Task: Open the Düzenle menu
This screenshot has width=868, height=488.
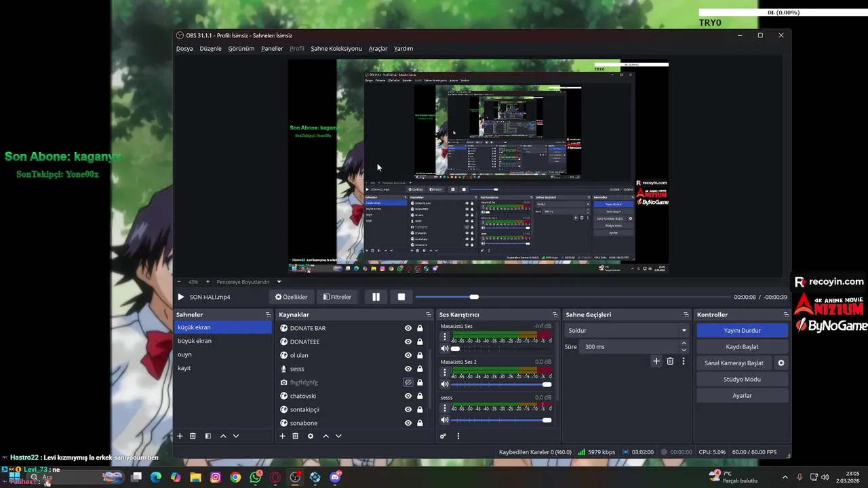Action: pyautogui.click(x=210, y=49)
